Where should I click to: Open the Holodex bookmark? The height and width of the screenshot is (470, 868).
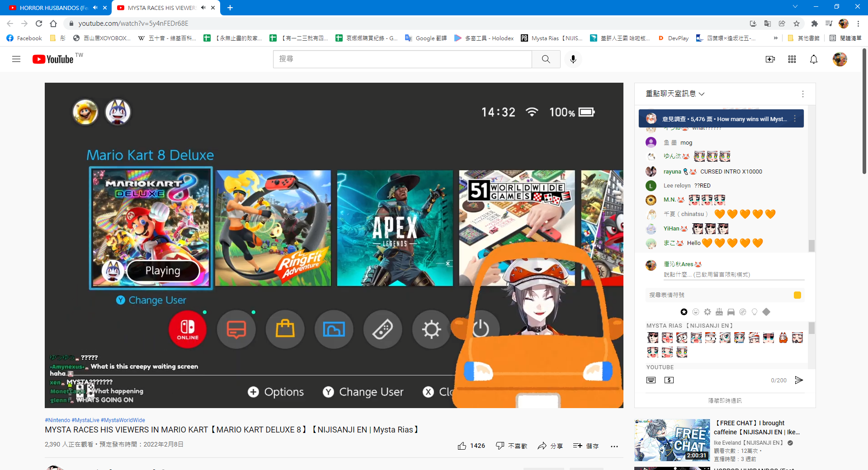coord(484,38)
